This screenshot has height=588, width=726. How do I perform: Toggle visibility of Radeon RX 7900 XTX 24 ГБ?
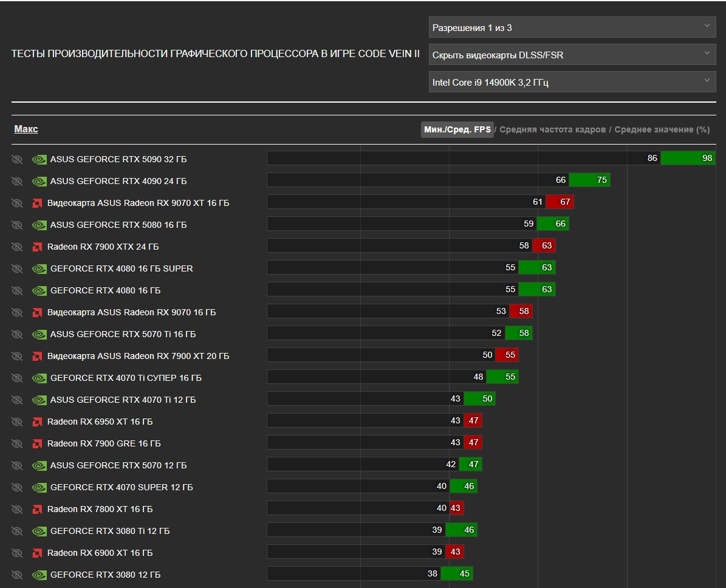(17, 247)
